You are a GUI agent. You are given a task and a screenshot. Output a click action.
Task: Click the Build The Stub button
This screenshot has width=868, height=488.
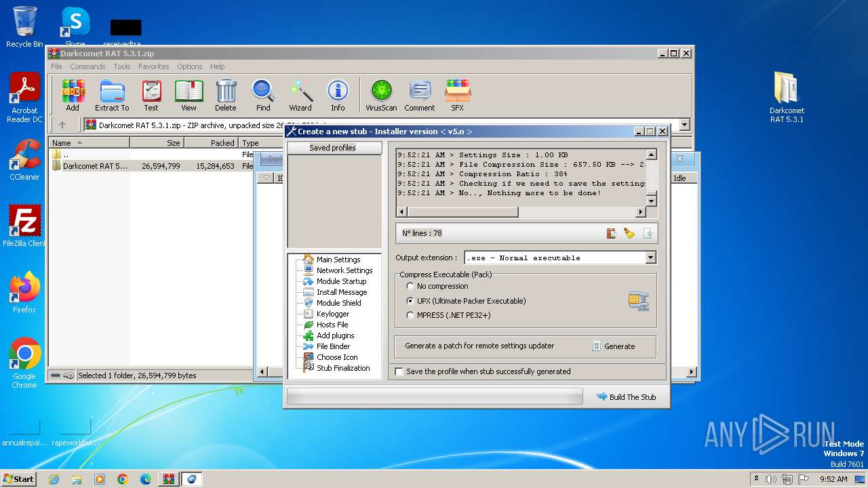(627, 397)
